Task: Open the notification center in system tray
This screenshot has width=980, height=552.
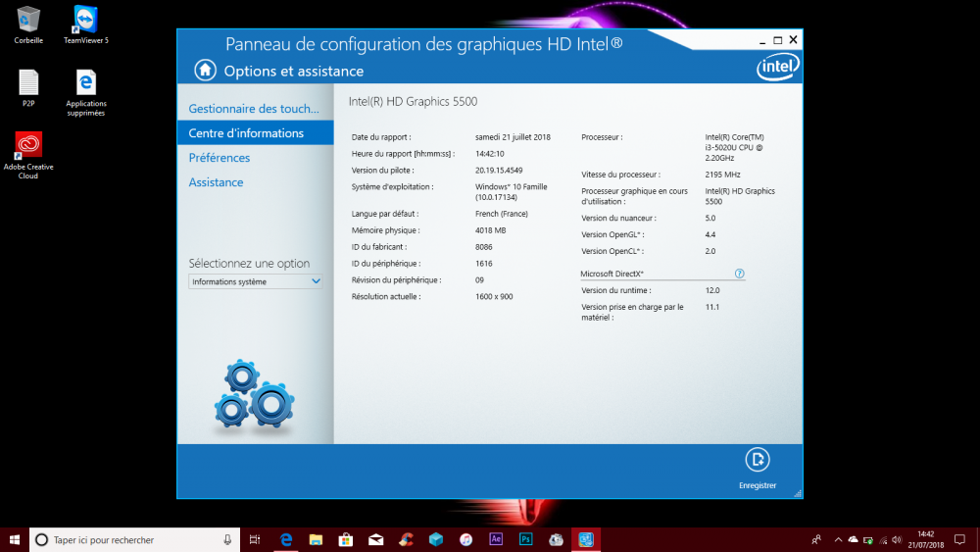Action: 959,539
